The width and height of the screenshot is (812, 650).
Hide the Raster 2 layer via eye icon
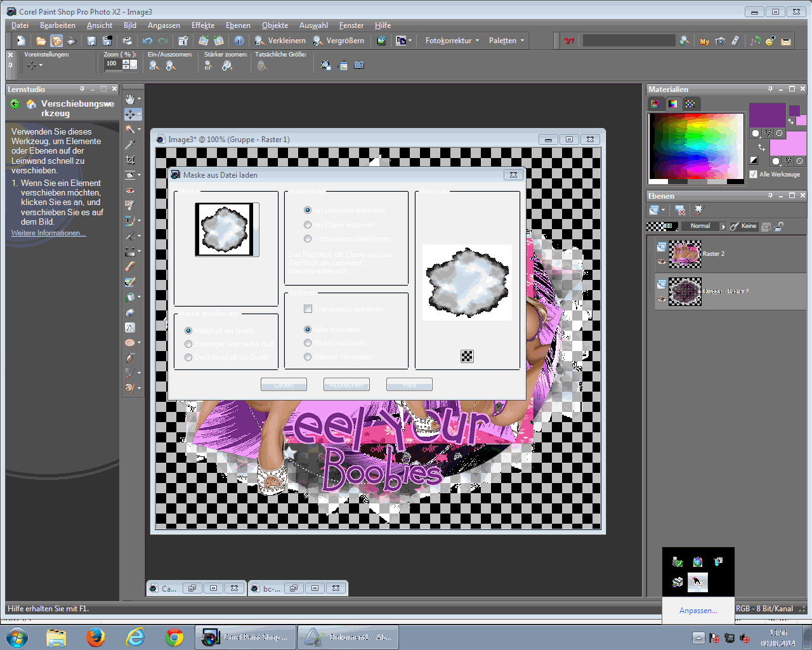tap(662, 262)
